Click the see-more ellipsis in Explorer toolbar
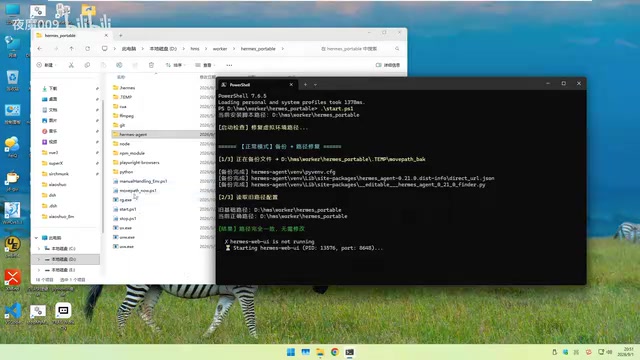This screenshot has height=360, width=640. pos(229,65)
